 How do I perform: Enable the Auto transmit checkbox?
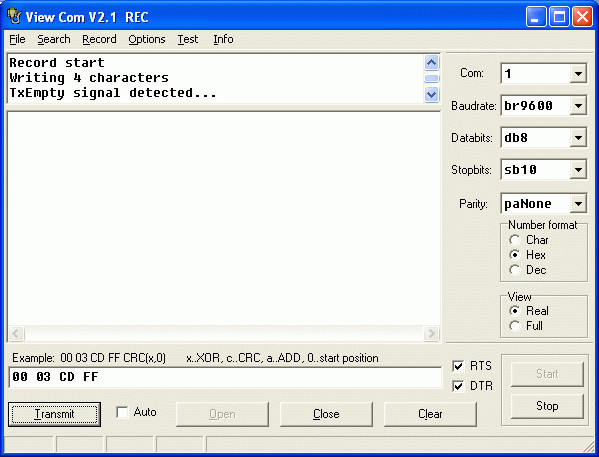click(x=122, y=412)
